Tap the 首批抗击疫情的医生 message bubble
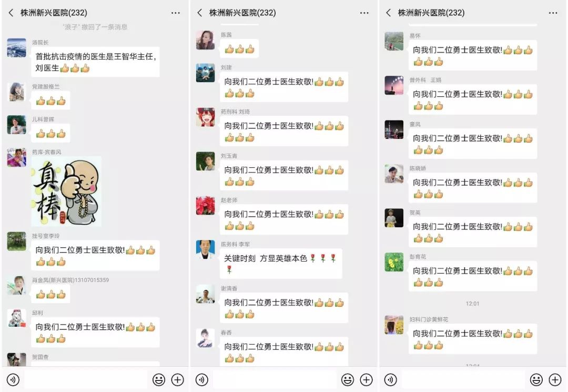This screenshot has width=568, height=392. point(95,62)
